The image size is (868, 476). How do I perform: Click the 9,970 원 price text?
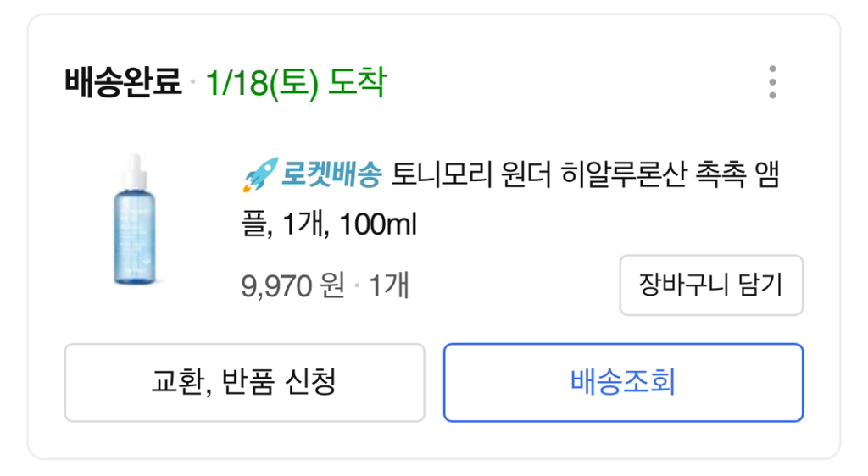pos(292,285)
